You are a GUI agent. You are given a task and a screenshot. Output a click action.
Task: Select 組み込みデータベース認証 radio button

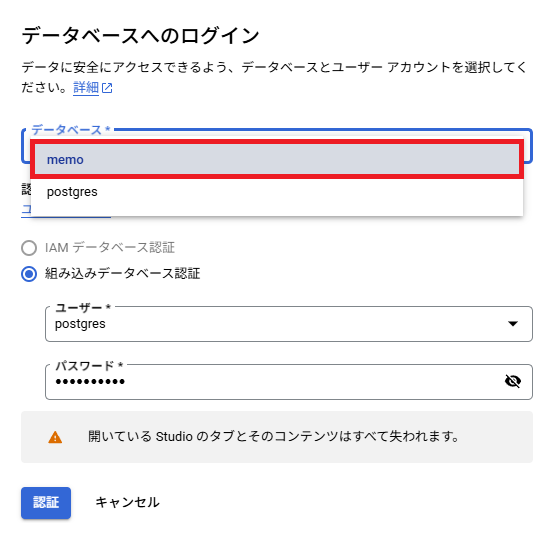29,274
